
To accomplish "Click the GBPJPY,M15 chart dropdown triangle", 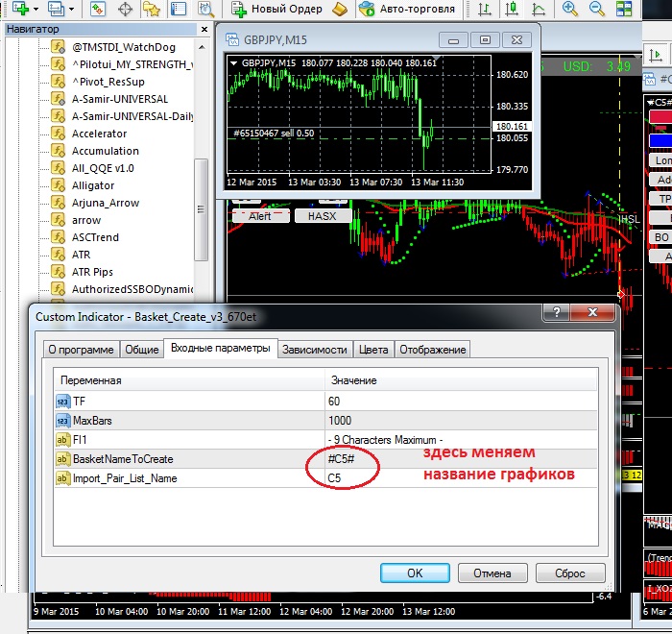I will pyautogui.click(x=234, y=63).
